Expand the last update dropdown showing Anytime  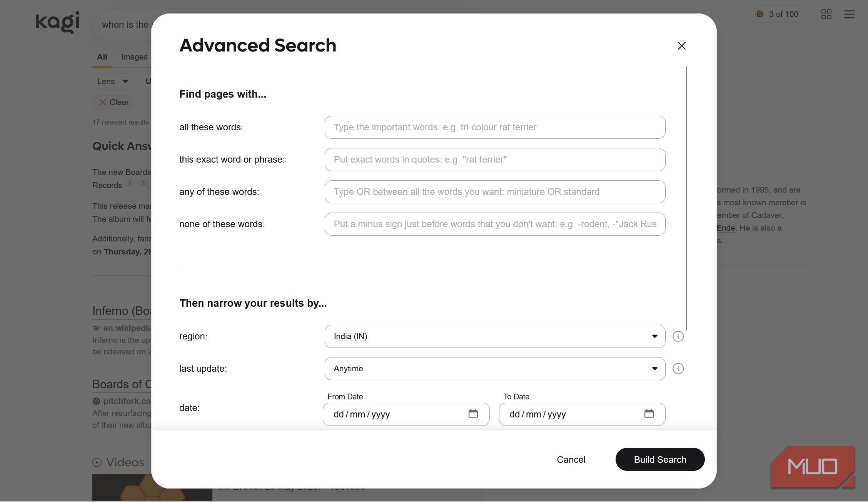coord(495,369)
